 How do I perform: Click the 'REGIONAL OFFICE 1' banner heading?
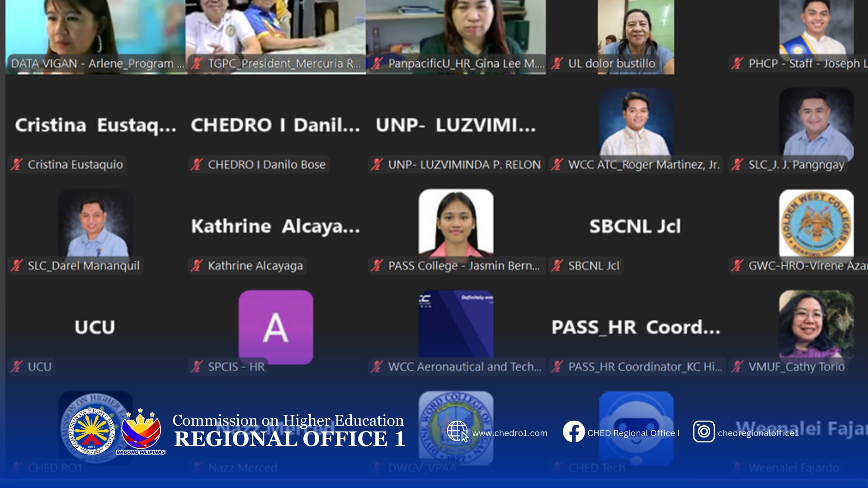point(289,439)
